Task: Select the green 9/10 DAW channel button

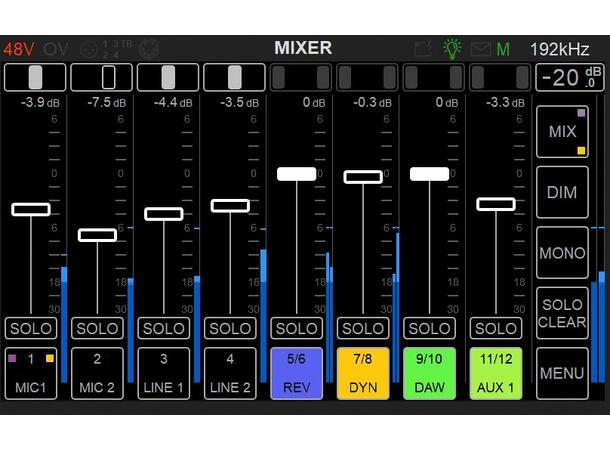Action: pyautogui.click(x=429, y=373)
